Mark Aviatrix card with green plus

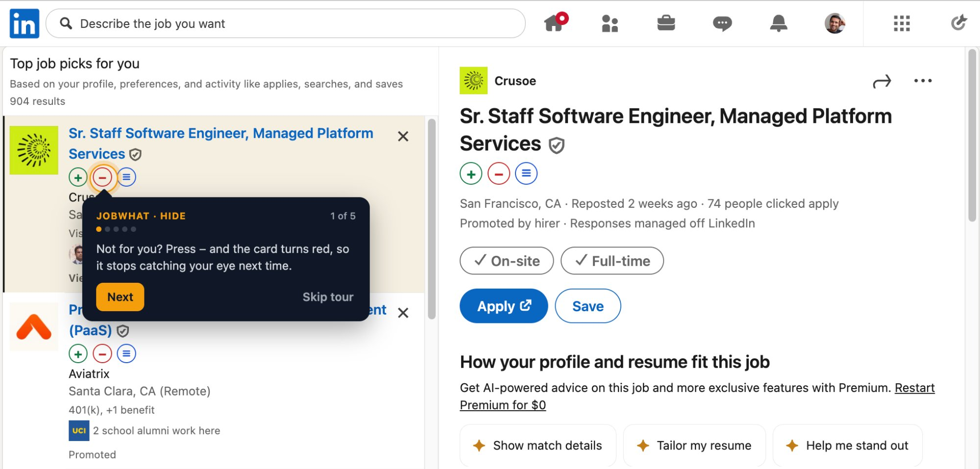point(78,353)
